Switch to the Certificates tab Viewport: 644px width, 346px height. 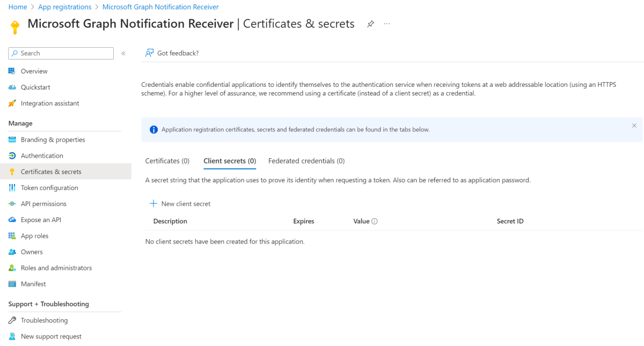(x=167, y=160)
